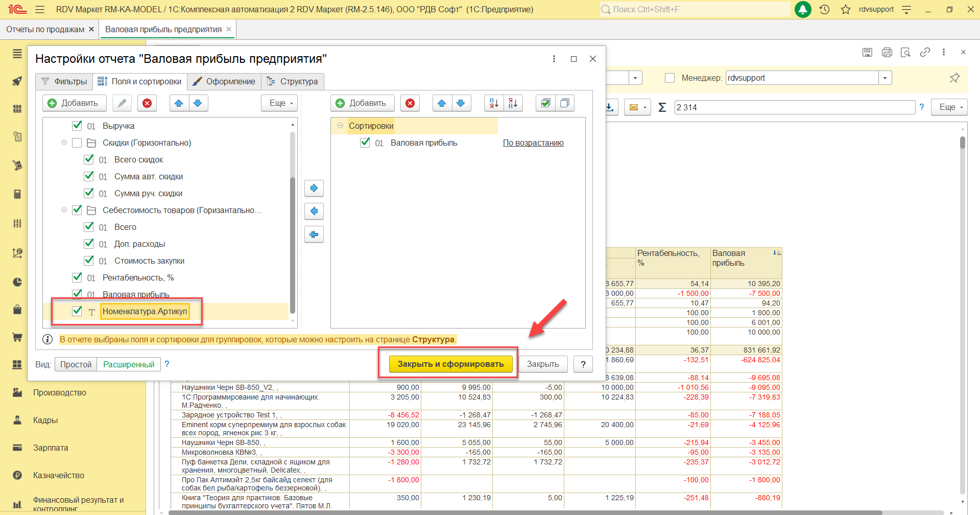Click the pencil edit field icon
980x515 pixels.
(122, 103)
